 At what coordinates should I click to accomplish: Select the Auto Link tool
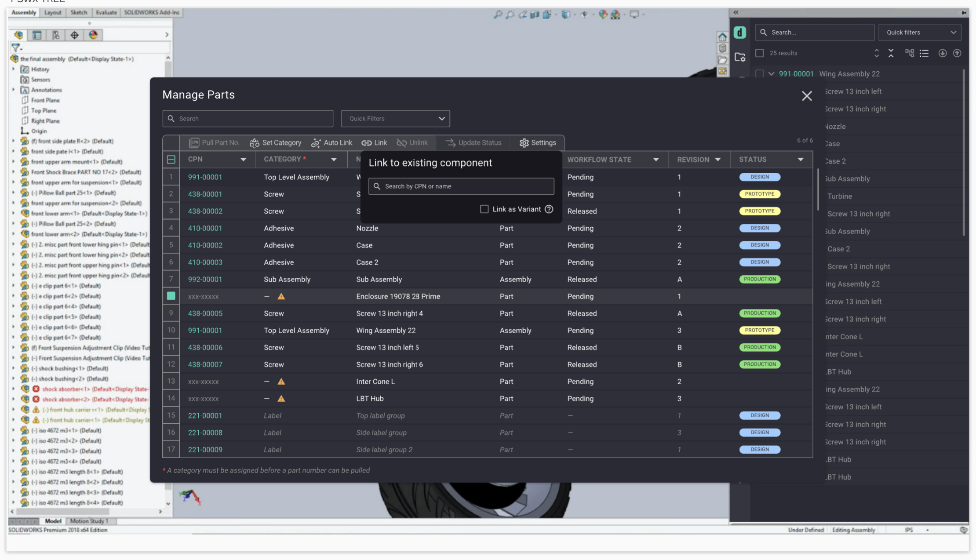332,142
